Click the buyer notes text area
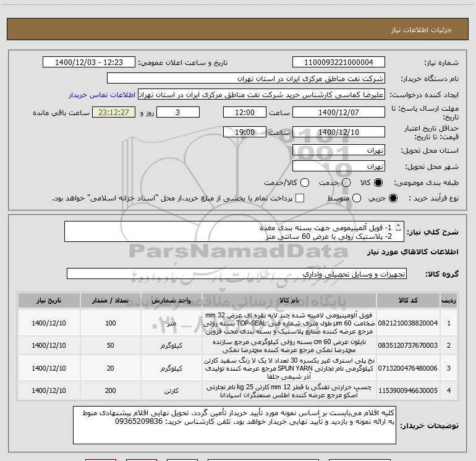 234,425
